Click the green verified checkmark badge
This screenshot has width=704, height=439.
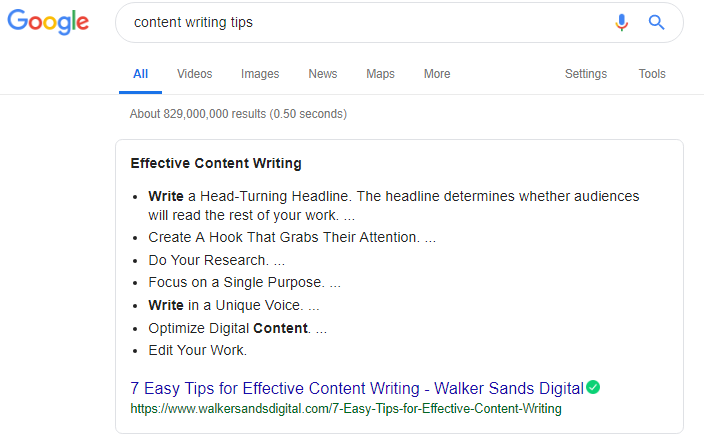point(593,386)
